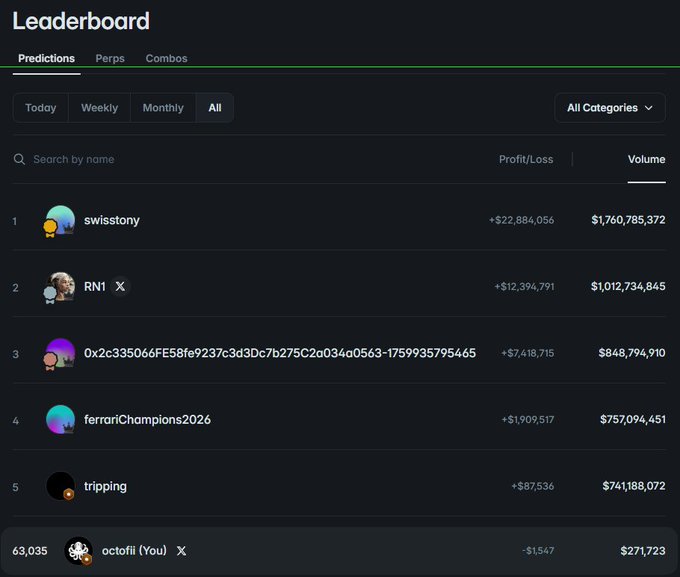Switch to the Perps tab

(x=110, y=59)
